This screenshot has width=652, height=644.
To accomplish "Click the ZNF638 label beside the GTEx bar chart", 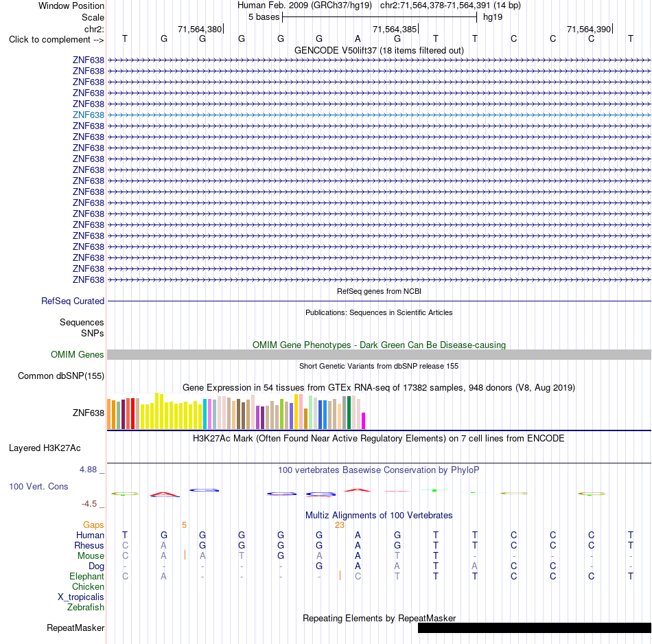I will [x=88, y=413].
